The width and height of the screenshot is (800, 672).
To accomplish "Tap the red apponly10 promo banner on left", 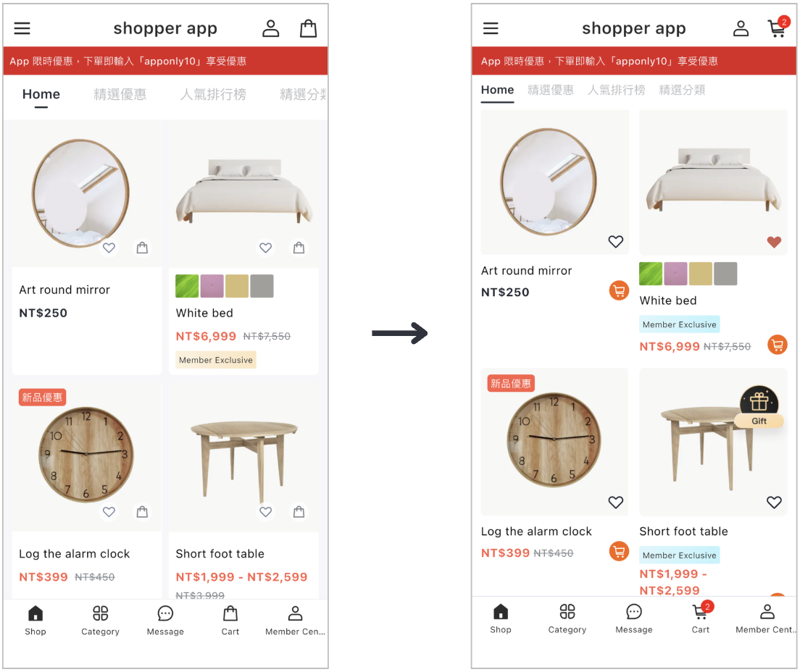I will [x=165, y=61].
